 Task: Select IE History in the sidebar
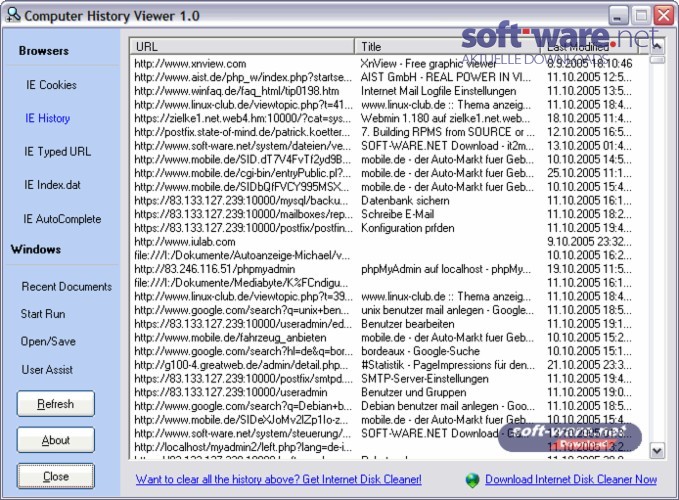pyautogui.click(x=48, y=118)
